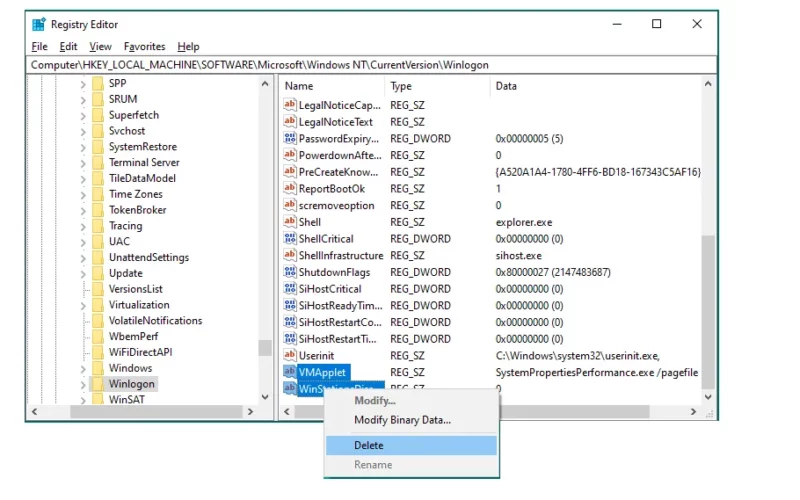Click the string icon next to Shell value
This screenshot has height=500, width=800.
click(x=290, y=221)
